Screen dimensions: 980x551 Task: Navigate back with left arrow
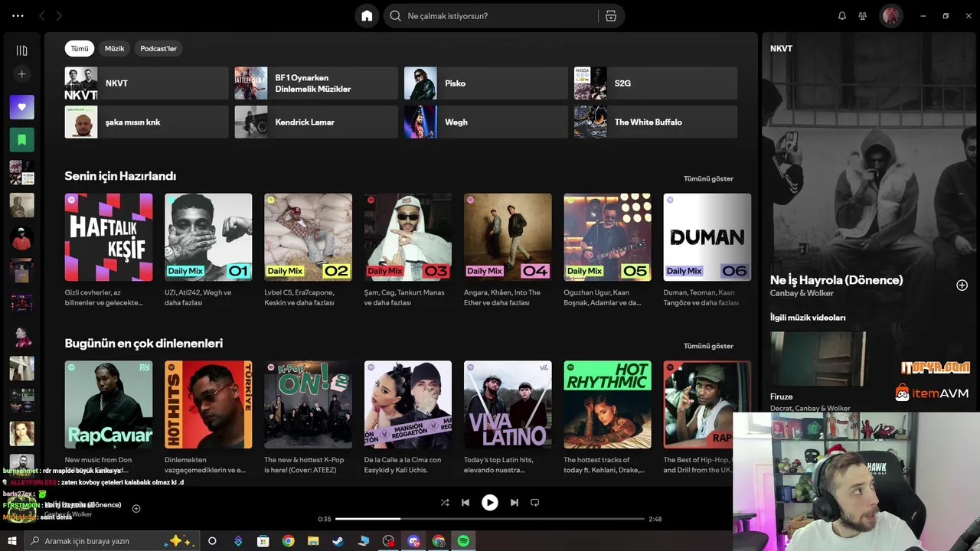(x=42, y=16)
